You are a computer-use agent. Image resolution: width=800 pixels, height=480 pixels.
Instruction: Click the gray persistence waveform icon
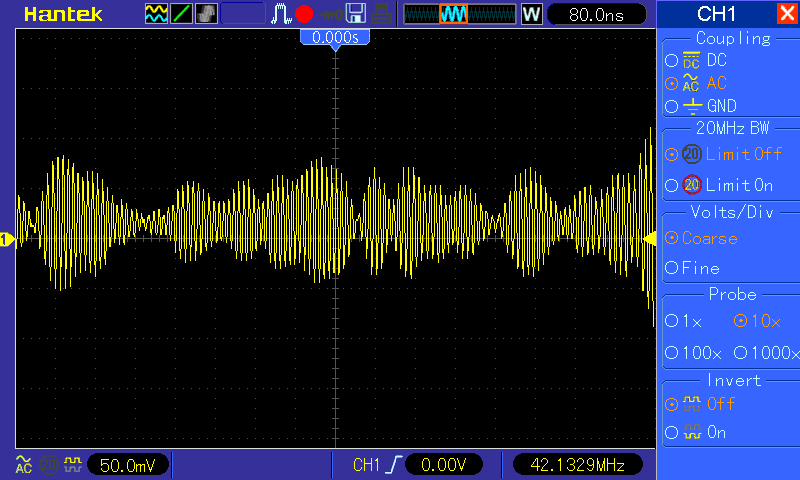pos(206,14)
